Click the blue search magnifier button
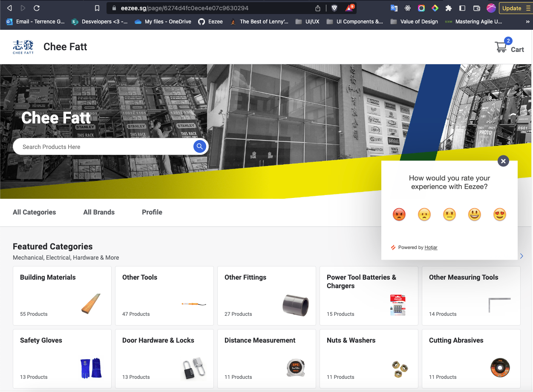The height and width of the screenshot is (392, 533). click(200, 147)
